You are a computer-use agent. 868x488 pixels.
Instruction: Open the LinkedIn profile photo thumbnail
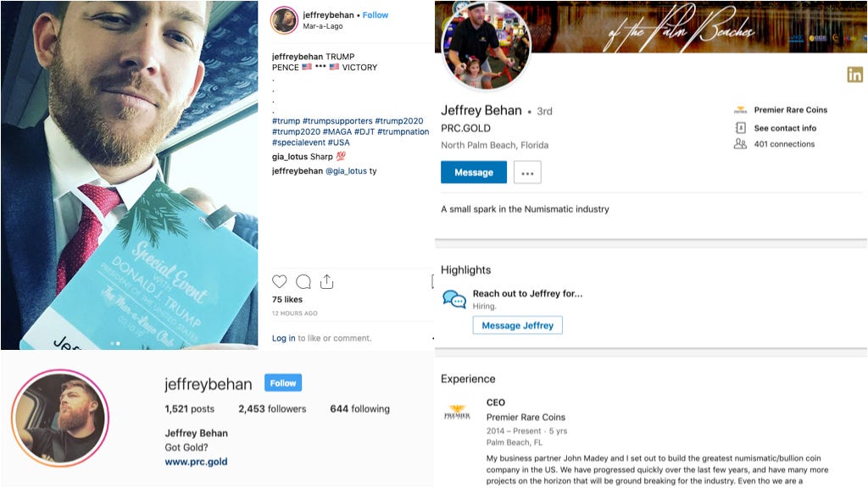[486, 46]
